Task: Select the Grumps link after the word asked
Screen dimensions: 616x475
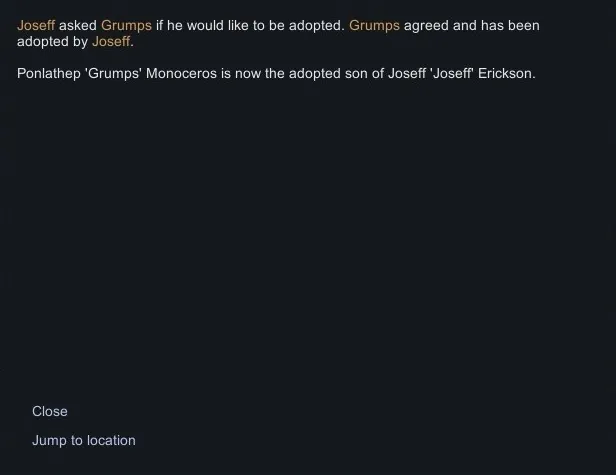Action: pos(126,25)
